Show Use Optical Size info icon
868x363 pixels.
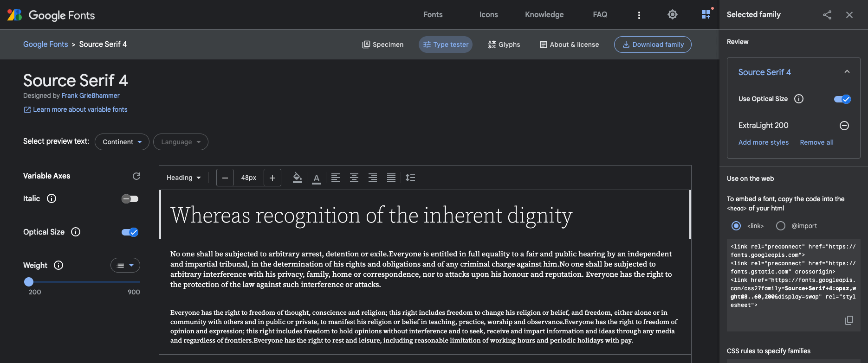click(799, 99)
